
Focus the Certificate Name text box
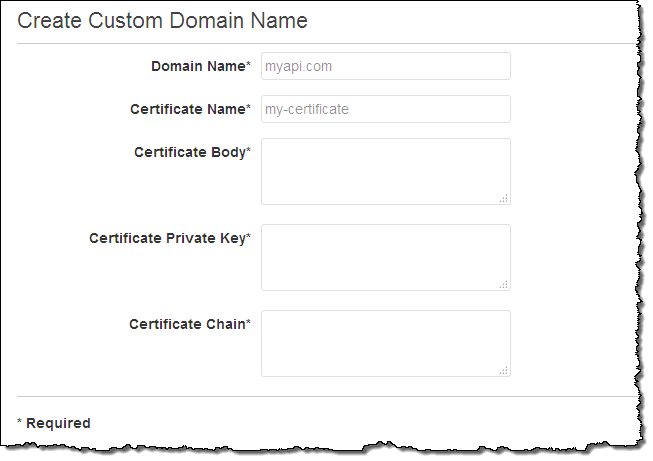385,109
